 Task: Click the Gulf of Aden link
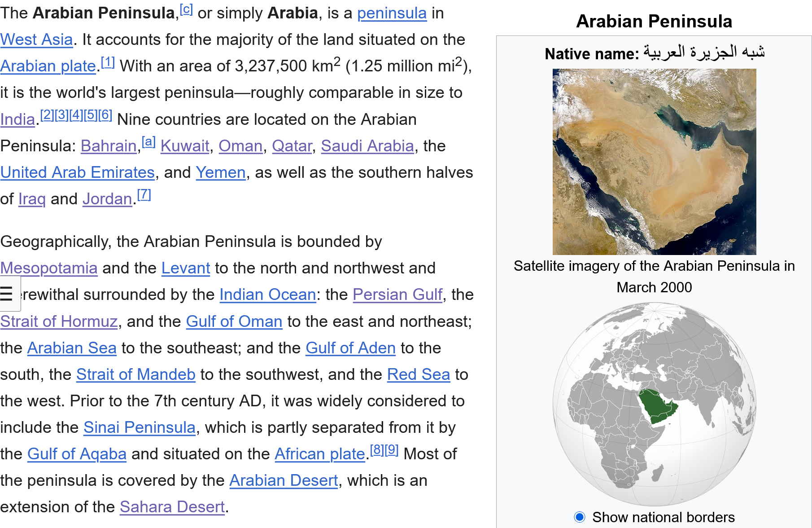(x=350, y=348)
